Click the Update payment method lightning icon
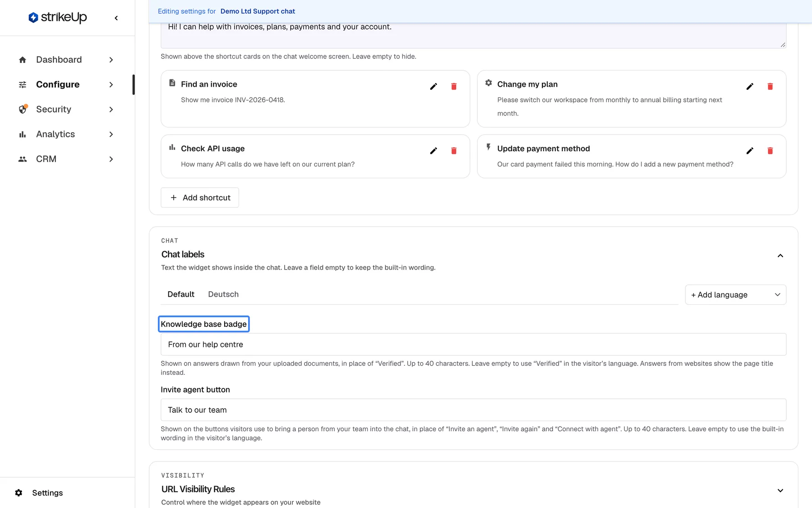812x508 pixels. pos(489,147)
